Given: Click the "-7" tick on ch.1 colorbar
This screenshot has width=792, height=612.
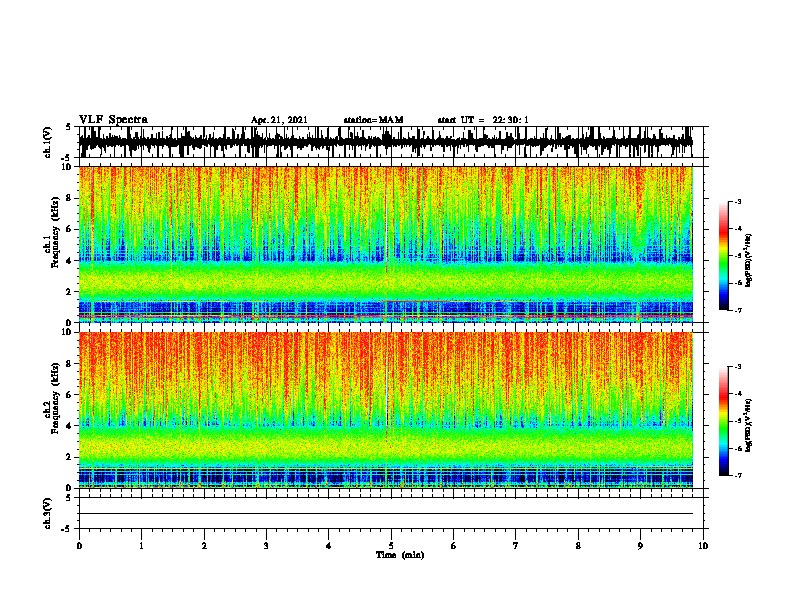Looking at the screenshot, I should pos(737,310).
